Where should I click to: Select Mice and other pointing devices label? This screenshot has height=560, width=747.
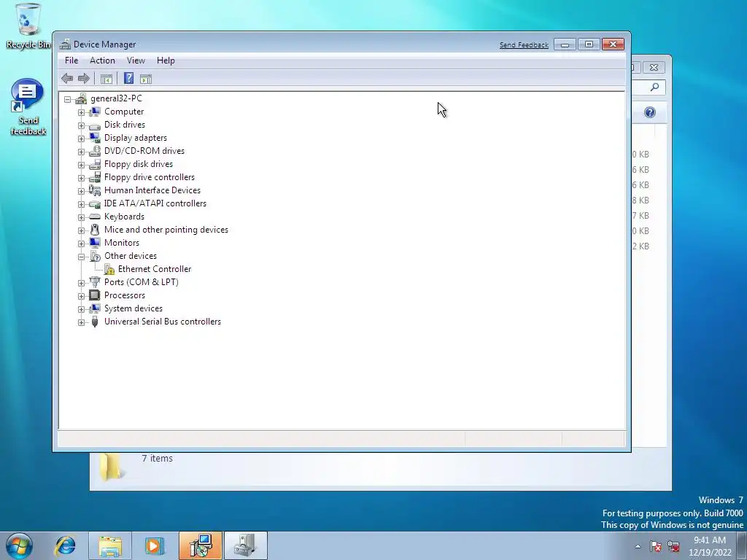pos(166,230)
